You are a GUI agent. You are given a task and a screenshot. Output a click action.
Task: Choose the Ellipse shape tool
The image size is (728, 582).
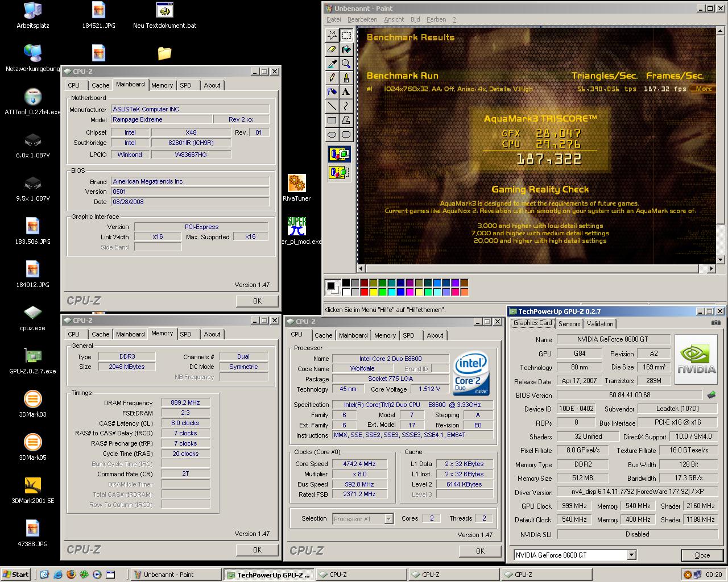click(x=332, y=134)
